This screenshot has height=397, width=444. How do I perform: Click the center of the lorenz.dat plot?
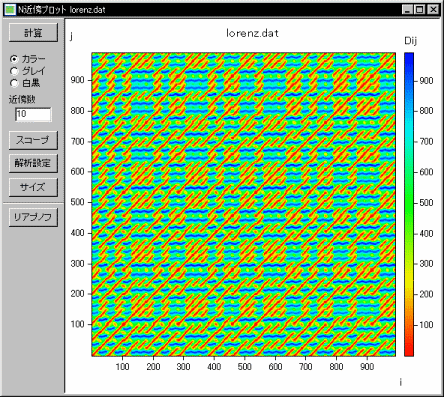point(244,204)
